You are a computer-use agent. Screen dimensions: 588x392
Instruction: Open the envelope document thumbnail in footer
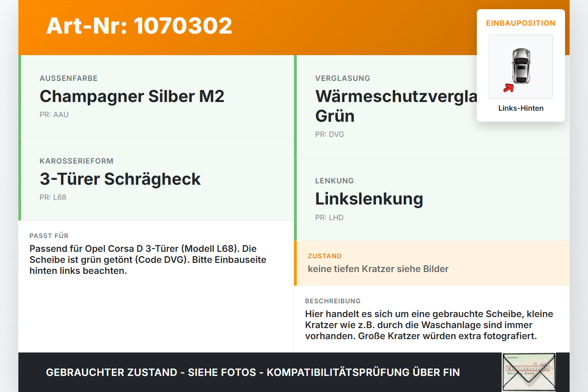529,372
